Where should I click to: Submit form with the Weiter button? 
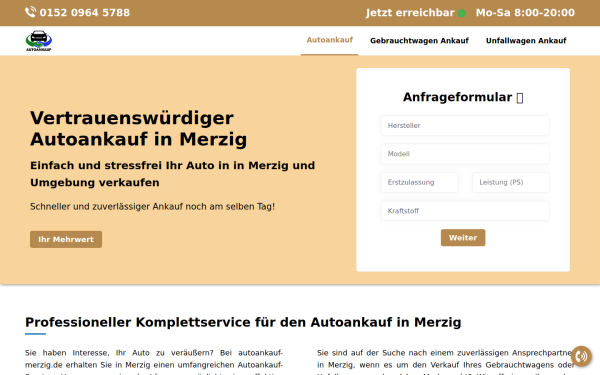click(463, 238)
